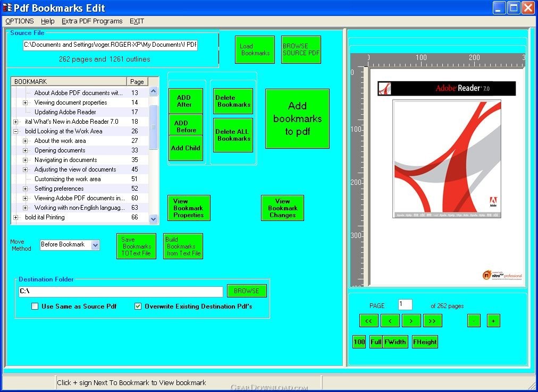Expand Opening documents bookmark

coord(25,150)
